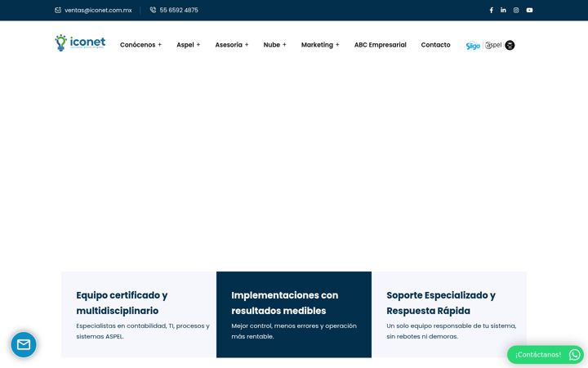Click the ventas@iconet.com.mx email link

[98, 10]
